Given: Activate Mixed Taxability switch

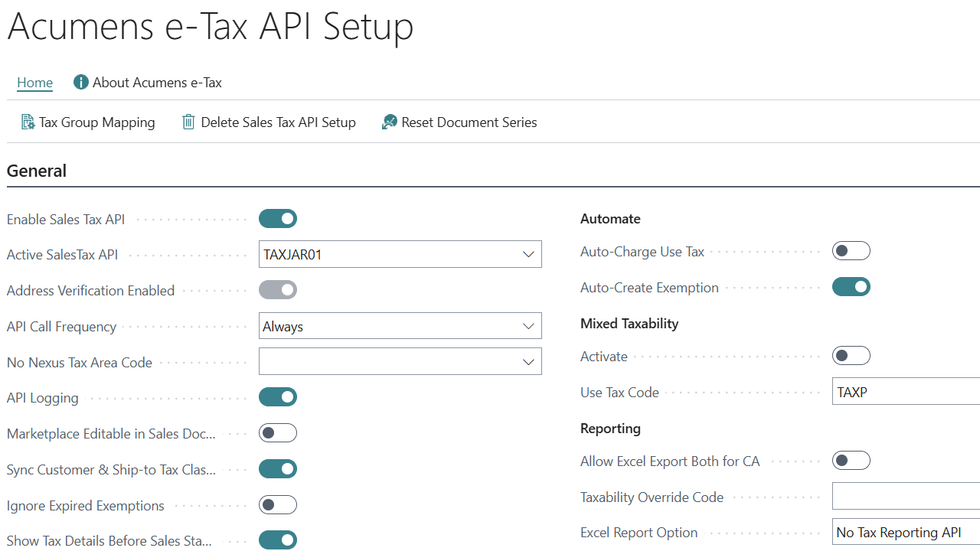Looking at the screenshot, I should (851, 356).
